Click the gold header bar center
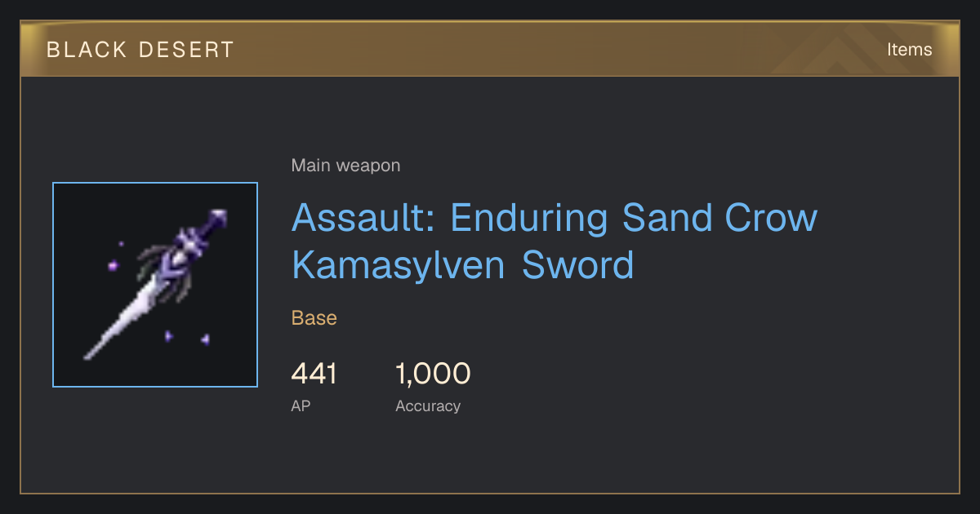This screenshot has width=980, height=514. coord(490,49)
